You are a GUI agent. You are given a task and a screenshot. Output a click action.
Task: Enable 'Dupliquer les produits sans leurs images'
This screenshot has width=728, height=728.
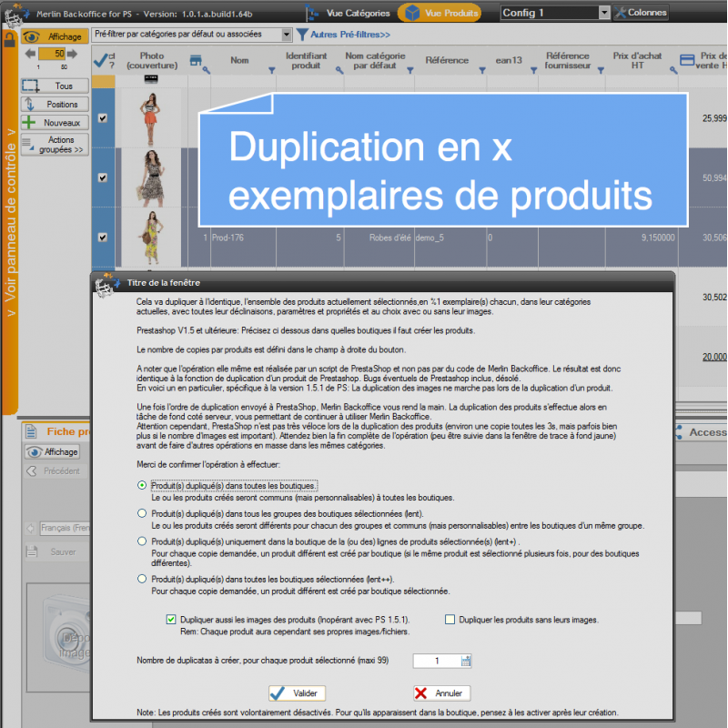click(450, 620)
